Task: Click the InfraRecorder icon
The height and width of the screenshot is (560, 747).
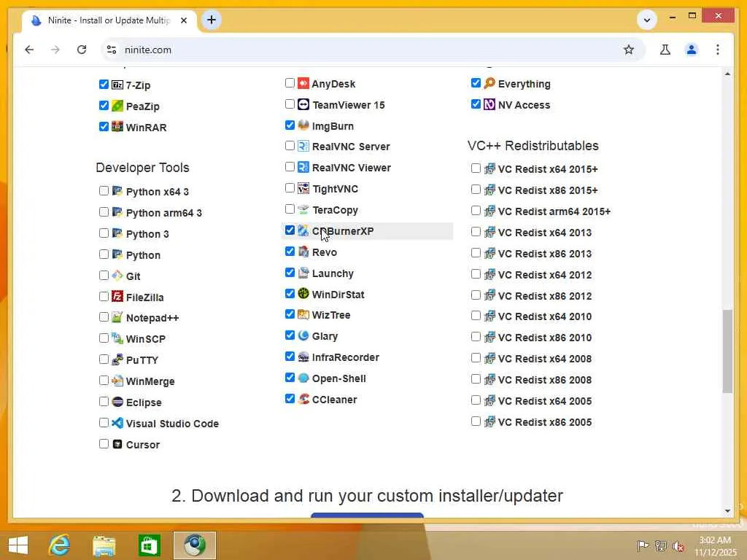Action: pos(303,357)
